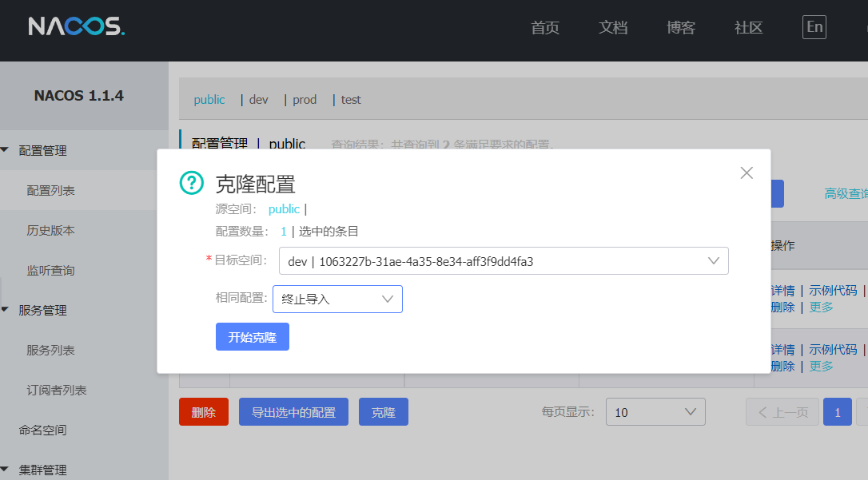Click the 克隆 button below the table

(x=384, y=412)
